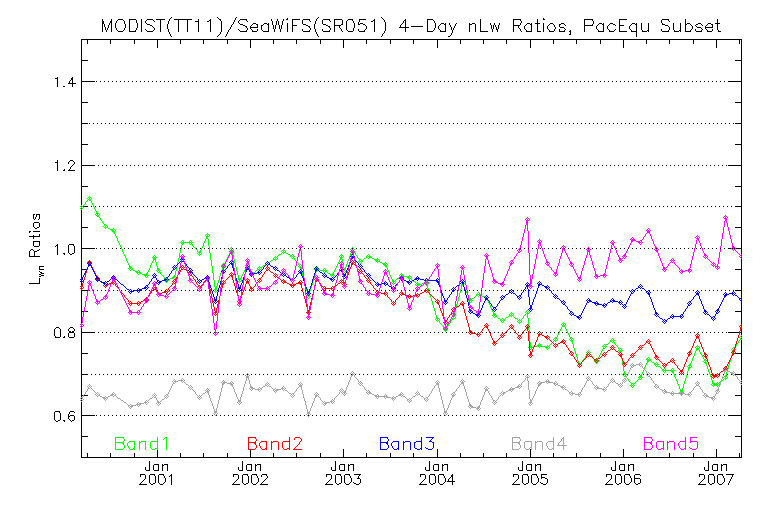Screen dimensions: 768x512
Task: Click the 0.6 y-axis tick value
Action: pos(64,416)
